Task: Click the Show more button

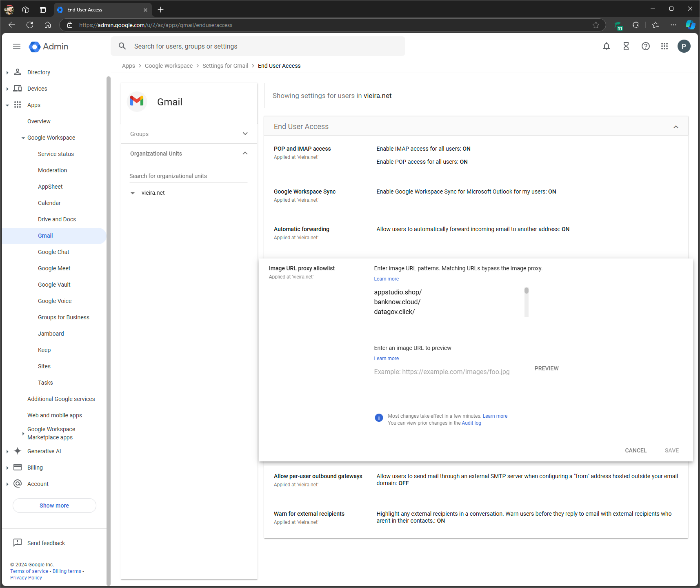Action: [54, 506]
